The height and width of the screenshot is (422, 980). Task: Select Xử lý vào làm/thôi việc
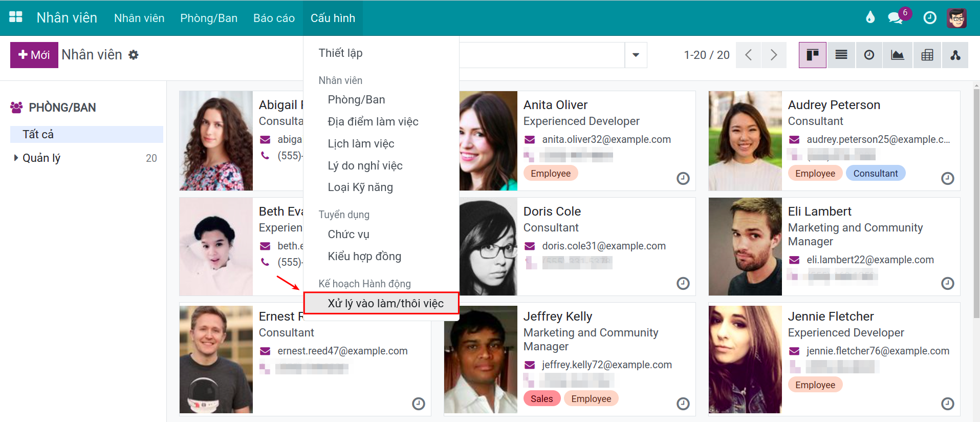click(x=381, y=303)
